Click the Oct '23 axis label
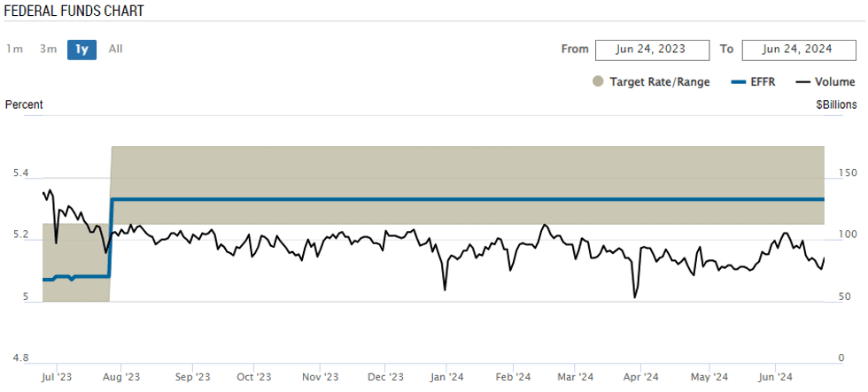Screen dimensions: 868x392 [x=253, y=377]
